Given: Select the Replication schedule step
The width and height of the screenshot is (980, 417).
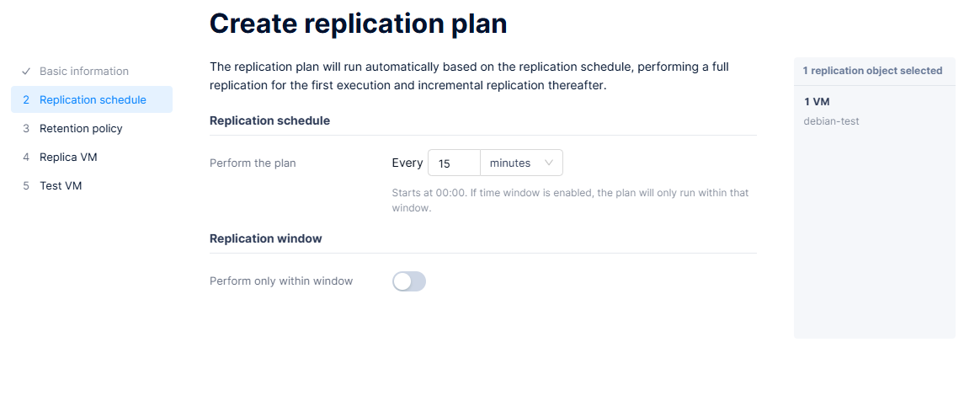Looking at the screenshot, I should [x=93, y=100].
